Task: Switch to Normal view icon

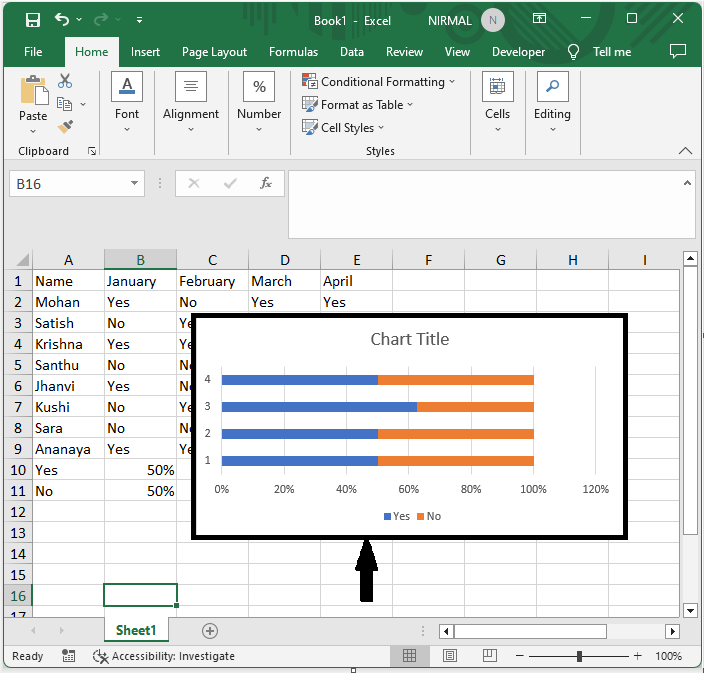Action: point(409,655)
